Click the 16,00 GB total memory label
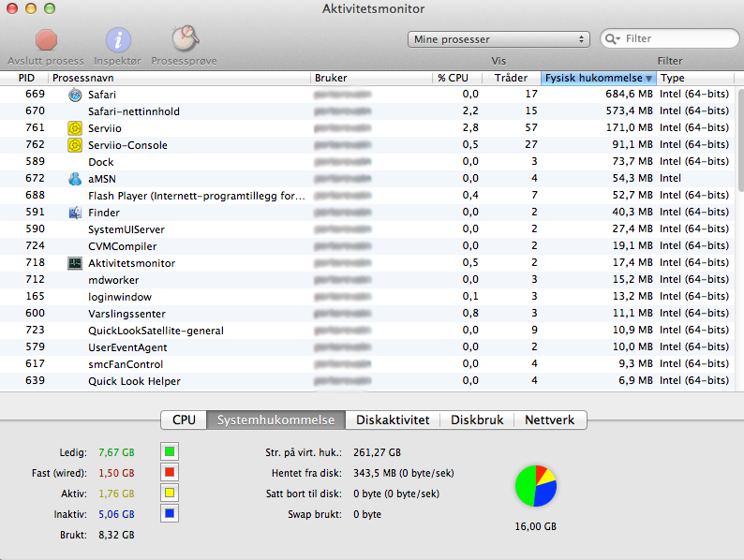The width and height of the screenshot is (744, 560). [536, 526]
